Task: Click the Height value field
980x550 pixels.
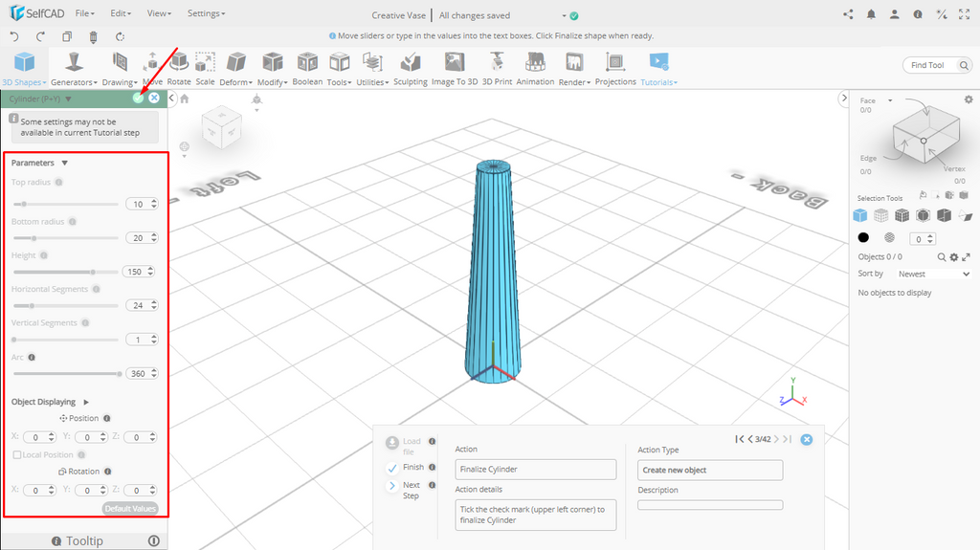Action: point(140,272)
